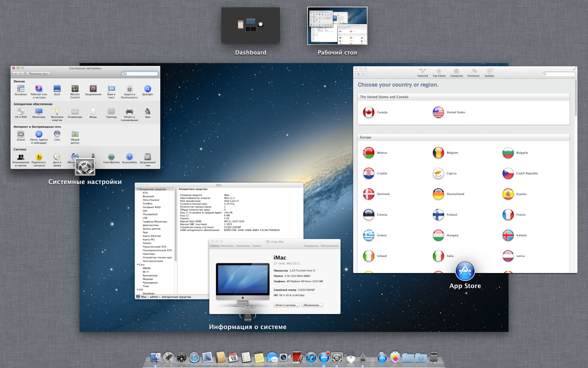Open Purchases in App Store toolbar
The height and width of the screenshot is (368, 588).
click(473, 73)
